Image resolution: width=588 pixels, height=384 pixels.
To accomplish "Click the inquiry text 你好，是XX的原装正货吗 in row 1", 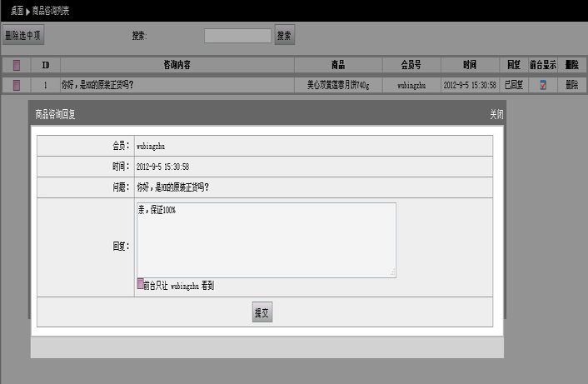I will (x=97, y=85).
